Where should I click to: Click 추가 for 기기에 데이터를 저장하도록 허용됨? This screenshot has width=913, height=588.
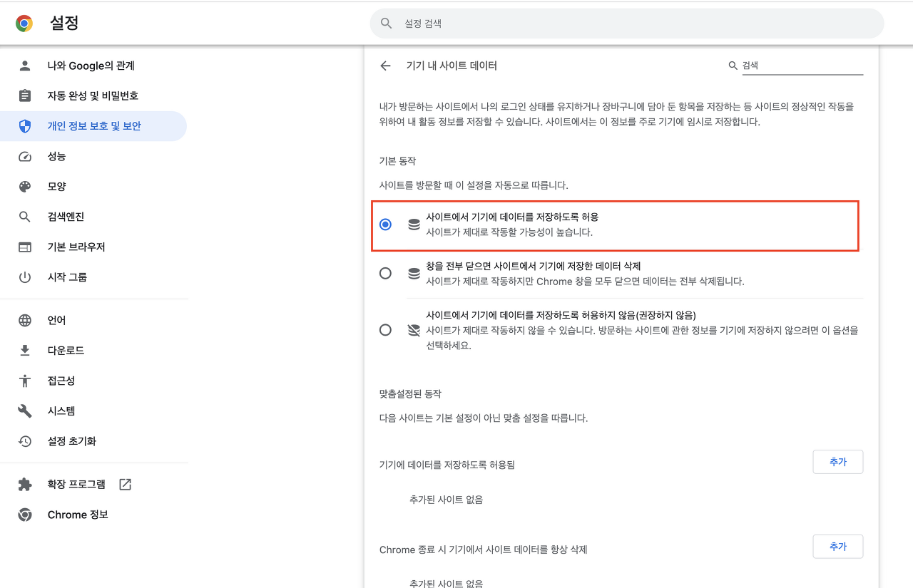pyautogui.click(x=838, y=462)
